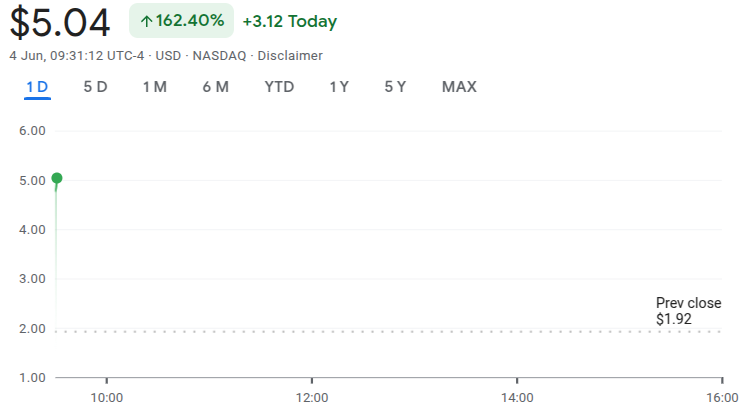Click the 16:00 time axis label
748x416 pixels.
721,397
